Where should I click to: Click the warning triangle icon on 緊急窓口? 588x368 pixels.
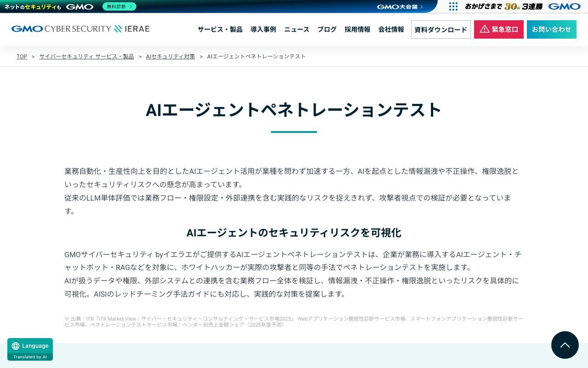[485, 29]
